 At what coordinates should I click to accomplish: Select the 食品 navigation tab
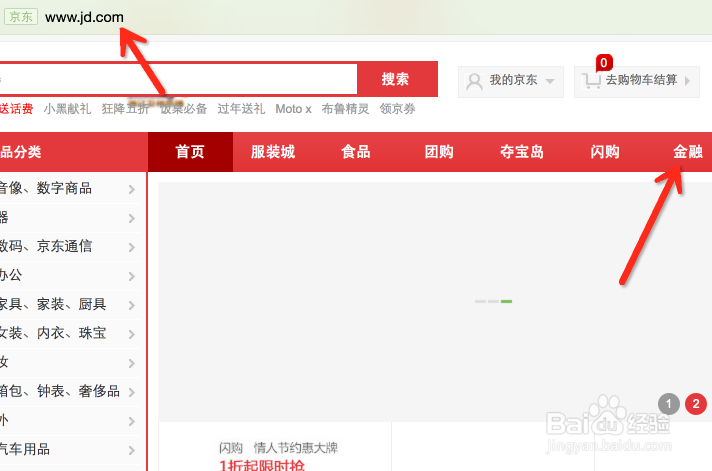[356, 152]
